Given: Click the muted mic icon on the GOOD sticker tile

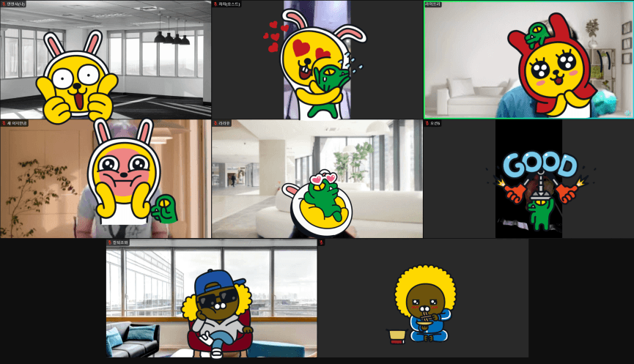Looking at the screenshot, I should pos(427,123).
